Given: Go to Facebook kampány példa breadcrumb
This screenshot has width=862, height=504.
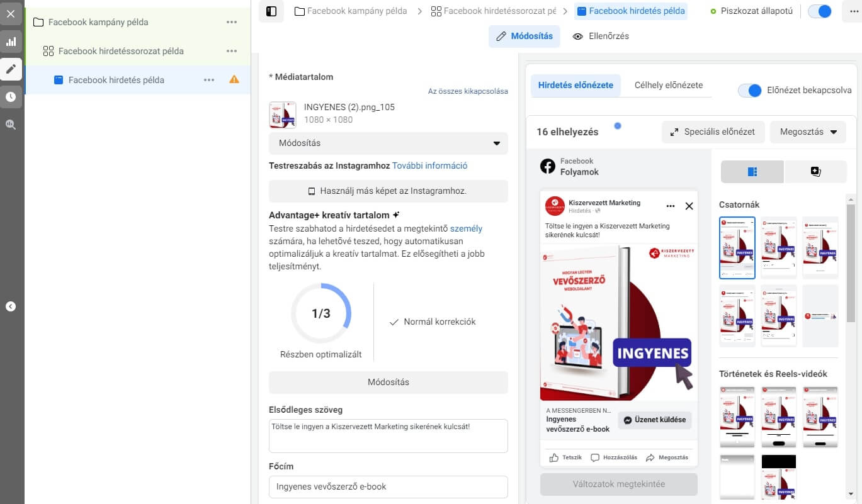Looking at the screenshot, I should tap(351, 11).
